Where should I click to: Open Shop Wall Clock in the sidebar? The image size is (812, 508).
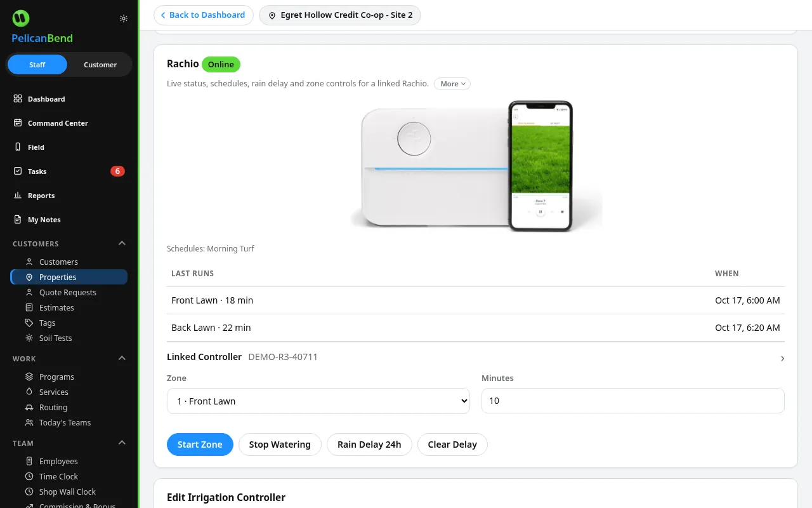point(69,491)
